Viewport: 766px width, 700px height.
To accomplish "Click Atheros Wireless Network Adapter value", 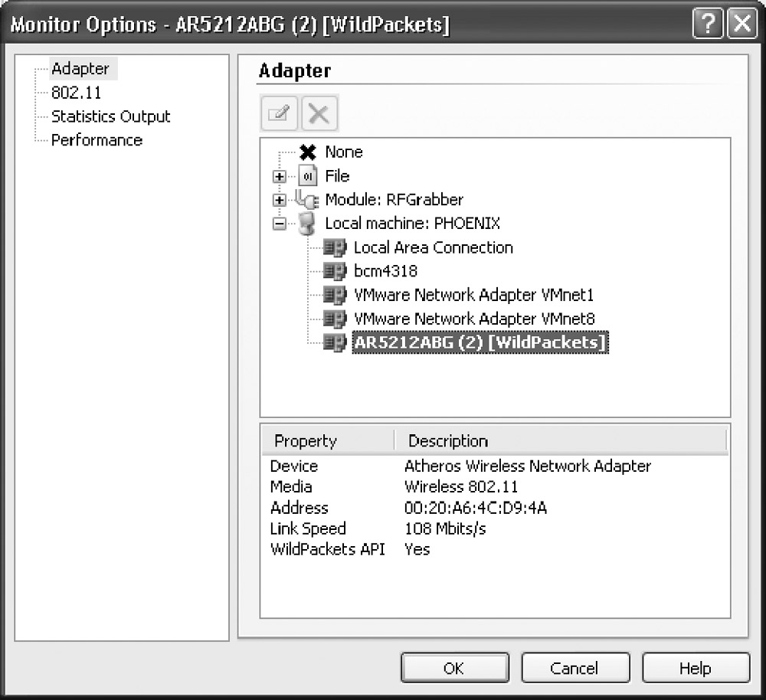I will 528,466.
